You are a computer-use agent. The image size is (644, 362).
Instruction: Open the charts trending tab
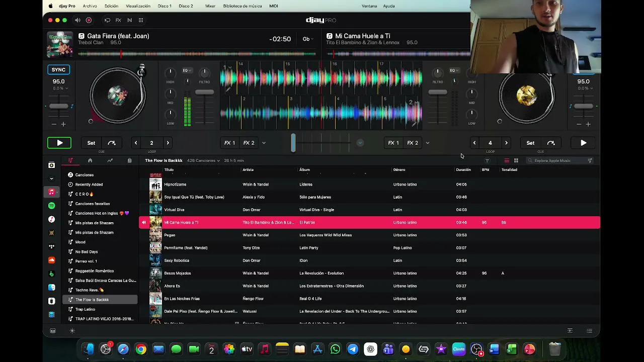pyautogui.click(x=110, y=160)
